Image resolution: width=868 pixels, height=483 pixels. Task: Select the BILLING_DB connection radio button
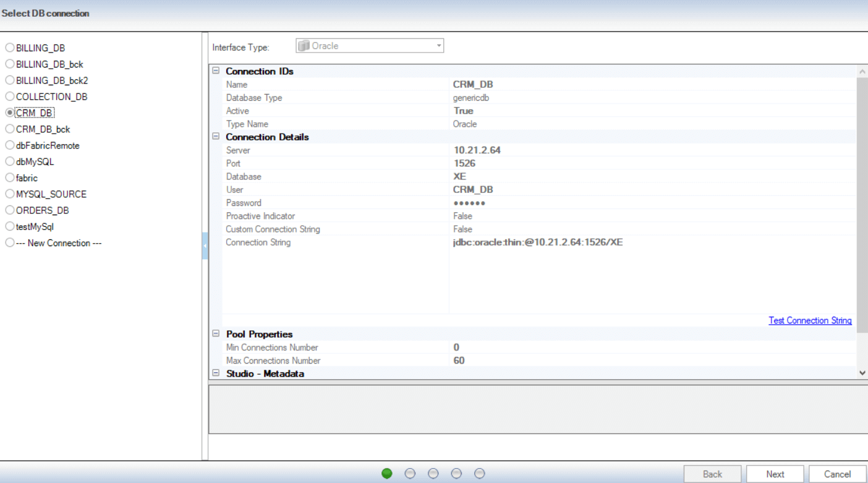10,48
